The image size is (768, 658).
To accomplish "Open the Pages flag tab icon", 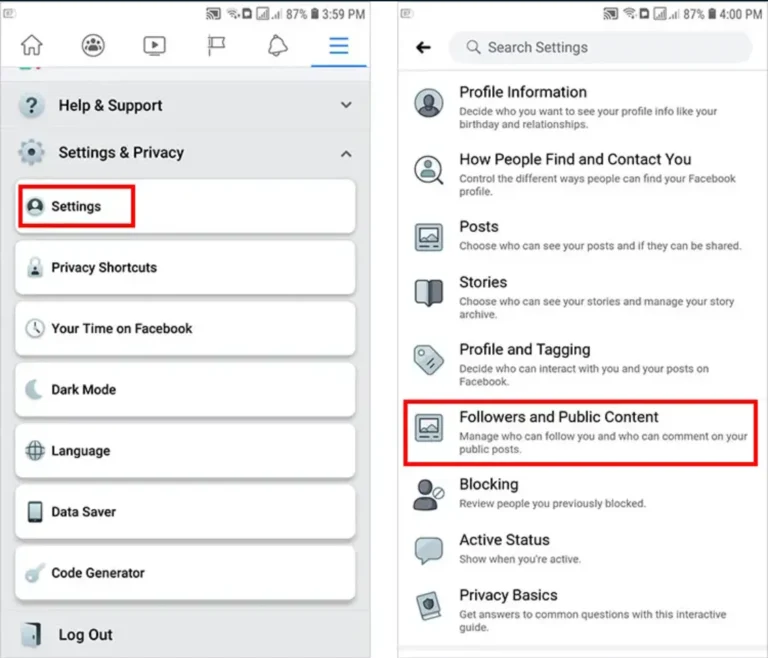I will (216, 46).
